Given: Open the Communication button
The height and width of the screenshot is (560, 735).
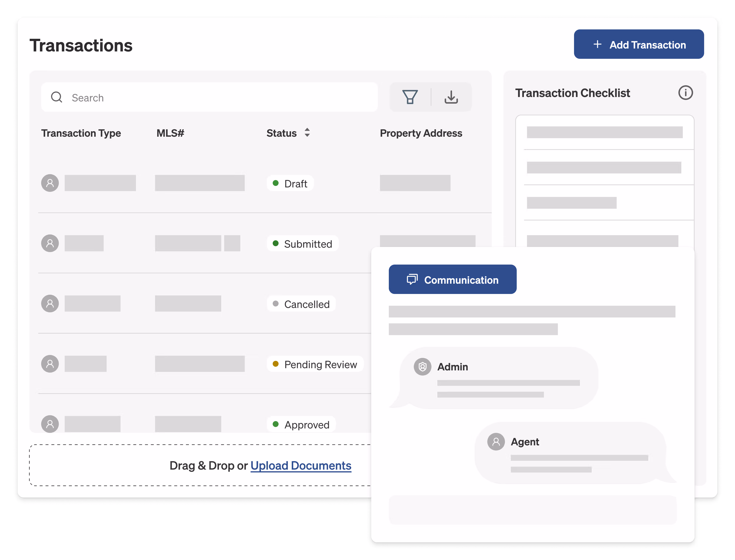Looking at the screenshot, I should pyautogui.click(x=452, y=279).
